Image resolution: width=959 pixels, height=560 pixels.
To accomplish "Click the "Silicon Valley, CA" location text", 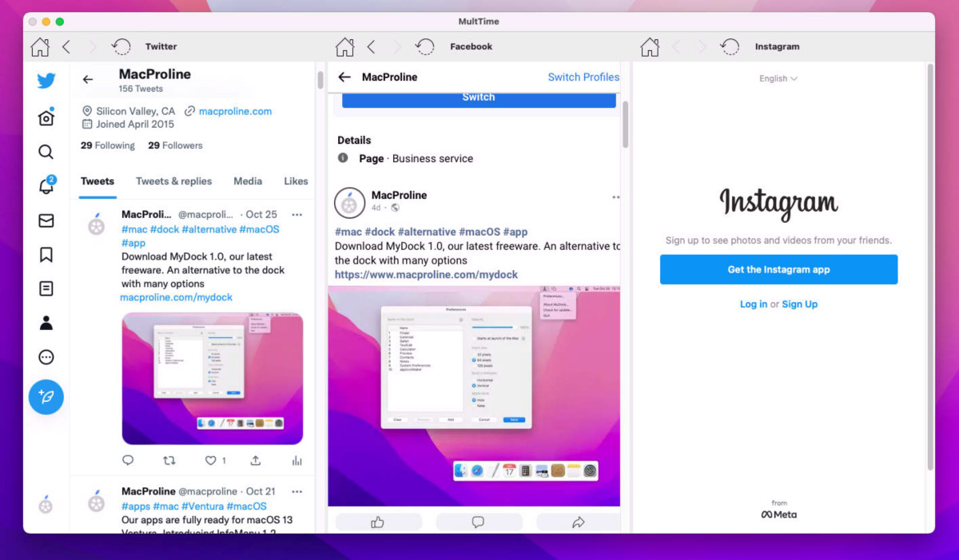I will 136,111.
